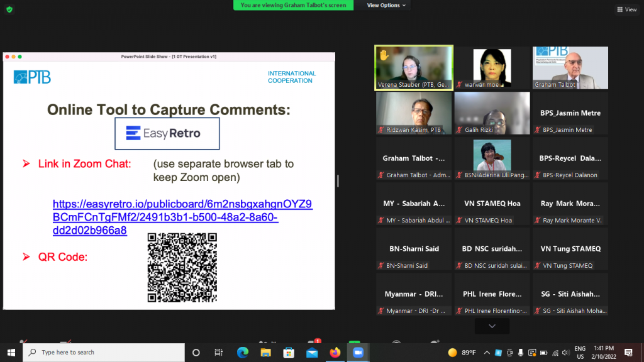Select the BD NSC suridah participant tile
This screenshot has width=644, height=362.
point(492,249)
